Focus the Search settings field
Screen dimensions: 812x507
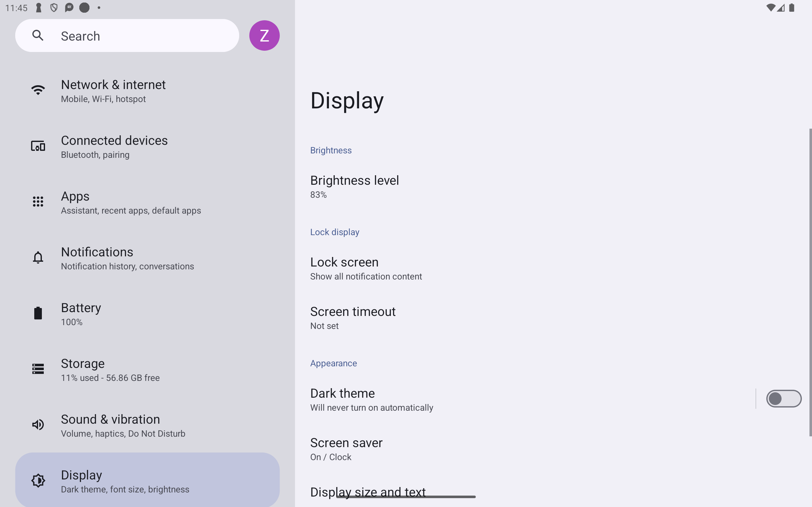(127, 35)
